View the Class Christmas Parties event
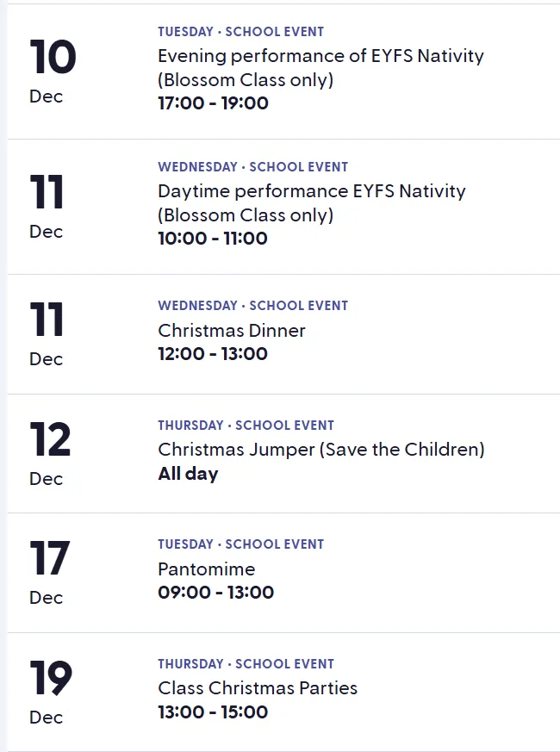560x752 pixels. [x=258, y=688]
